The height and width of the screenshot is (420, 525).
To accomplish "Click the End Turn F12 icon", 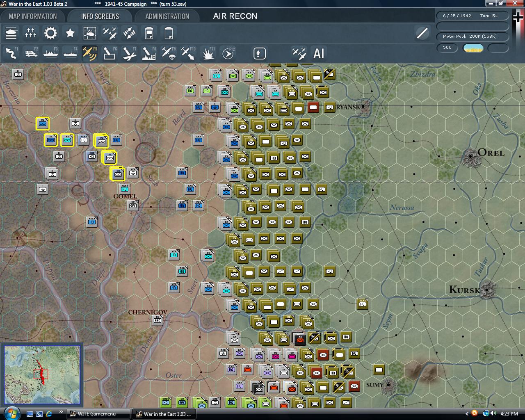I will click(228, 52).
